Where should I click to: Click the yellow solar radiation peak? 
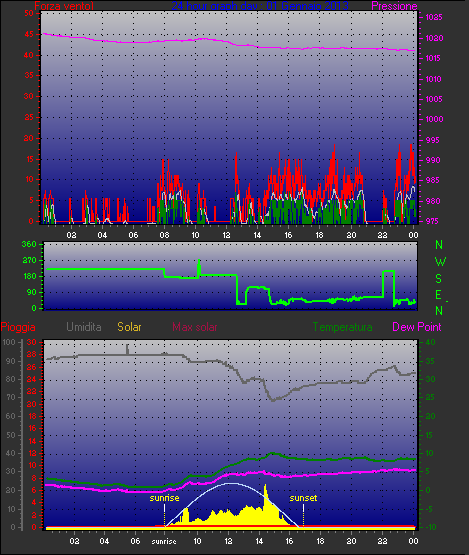(x=265, y=487)
